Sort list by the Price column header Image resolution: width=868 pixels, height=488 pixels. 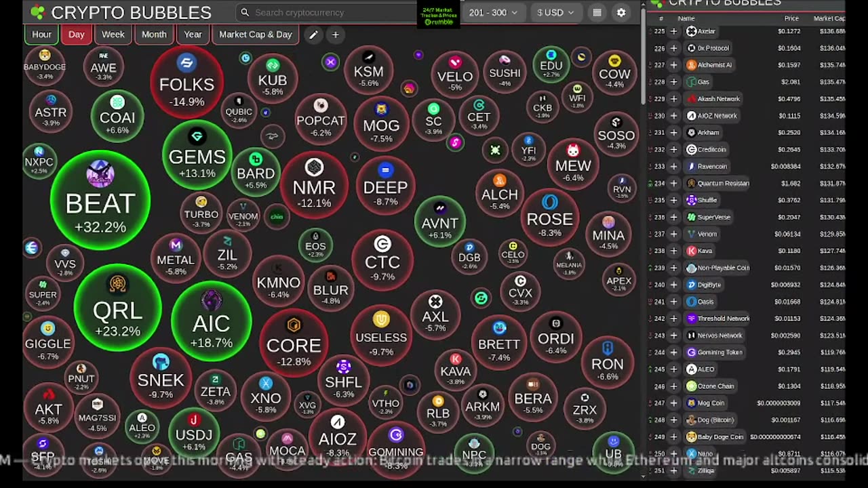(791, 19)
